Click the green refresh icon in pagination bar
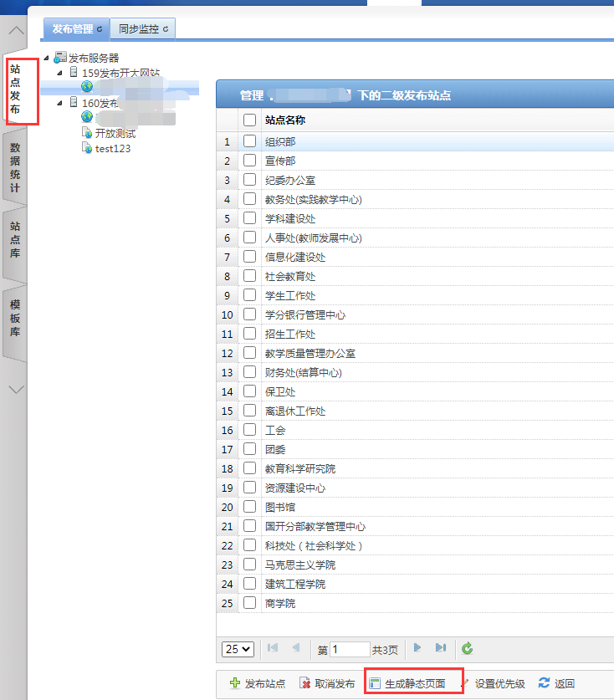The width and height of the screenshot is (614, 700). point(468,648)
